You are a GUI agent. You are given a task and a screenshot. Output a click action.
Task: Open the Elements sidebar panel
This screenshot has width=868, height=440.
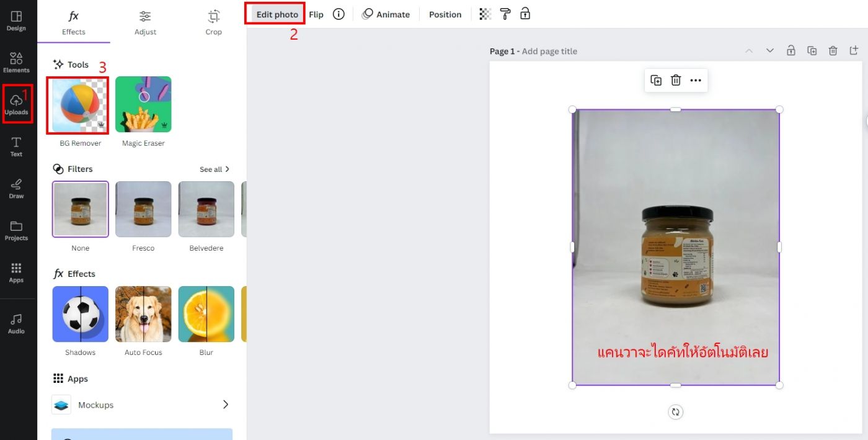pyautogui.click(x=17, y=62)
